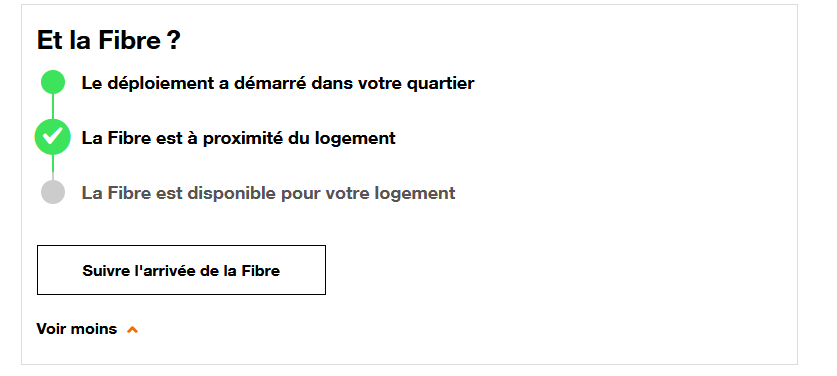Click the "Voir moins" link text
The image size is (837, 376).
tap(76, 328)
